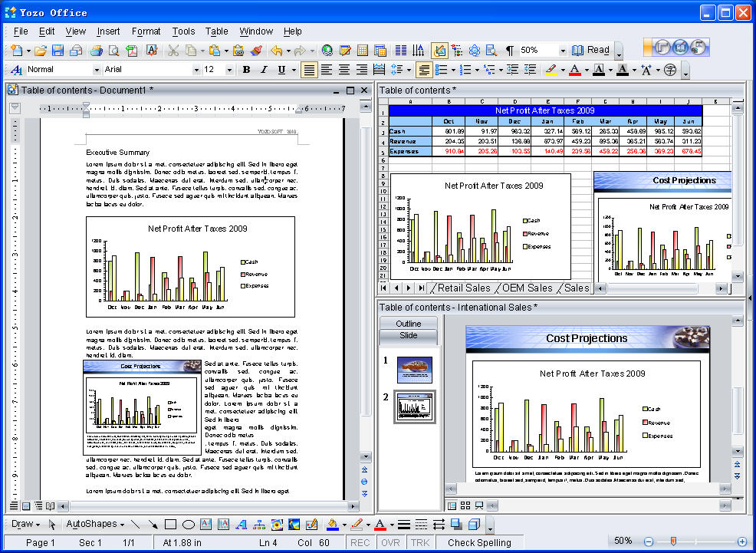Screen dimensions: 756x553
Task: Click the REC status bar button
Action: click(360, 543)
